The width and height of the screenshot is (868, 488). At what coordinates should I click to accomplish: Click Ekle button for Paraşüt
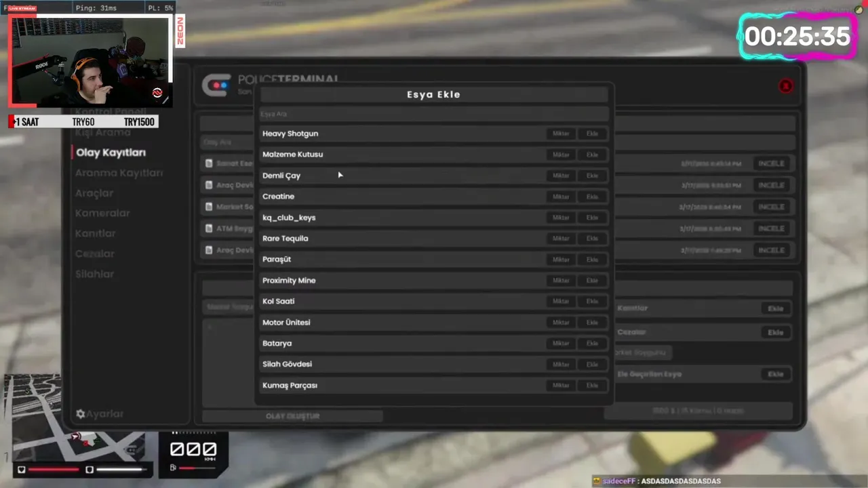click(592, 260)
